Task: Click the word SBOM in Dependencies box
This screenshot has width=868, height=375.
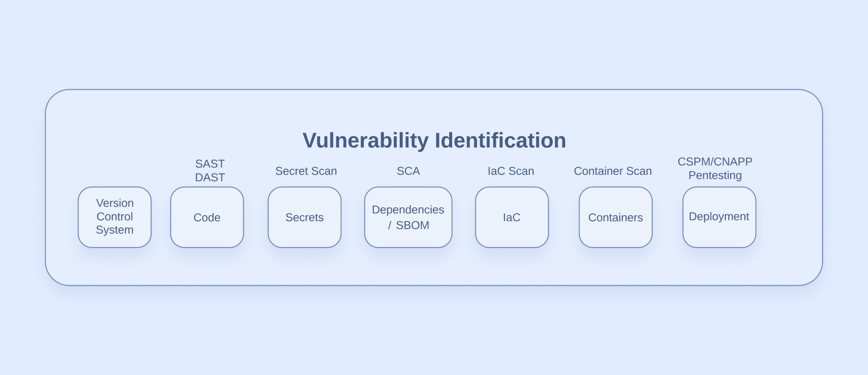Action: coord(412,225)
